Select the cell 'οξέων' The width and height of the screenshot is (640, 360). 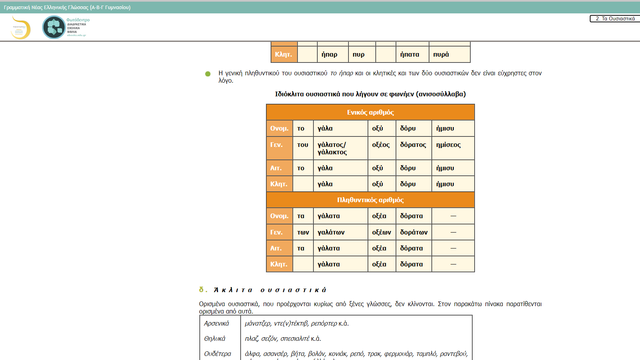click(382, 232)
